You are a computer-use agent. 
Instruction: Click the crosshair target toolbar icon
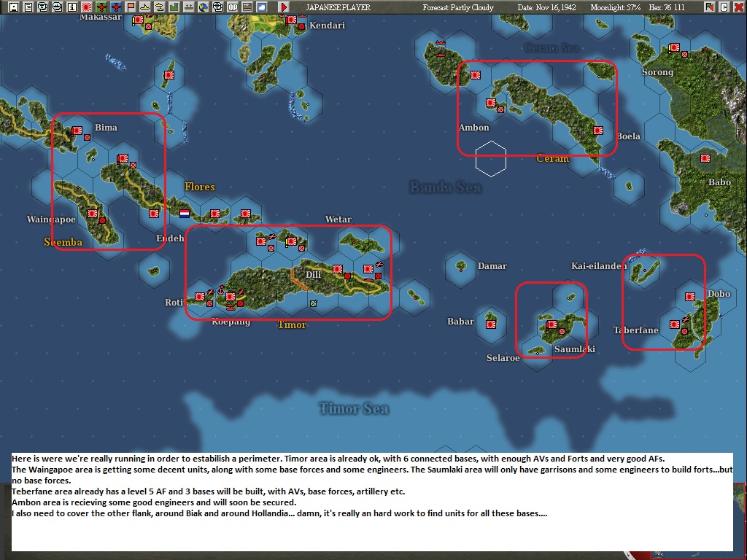coord(217,7)
